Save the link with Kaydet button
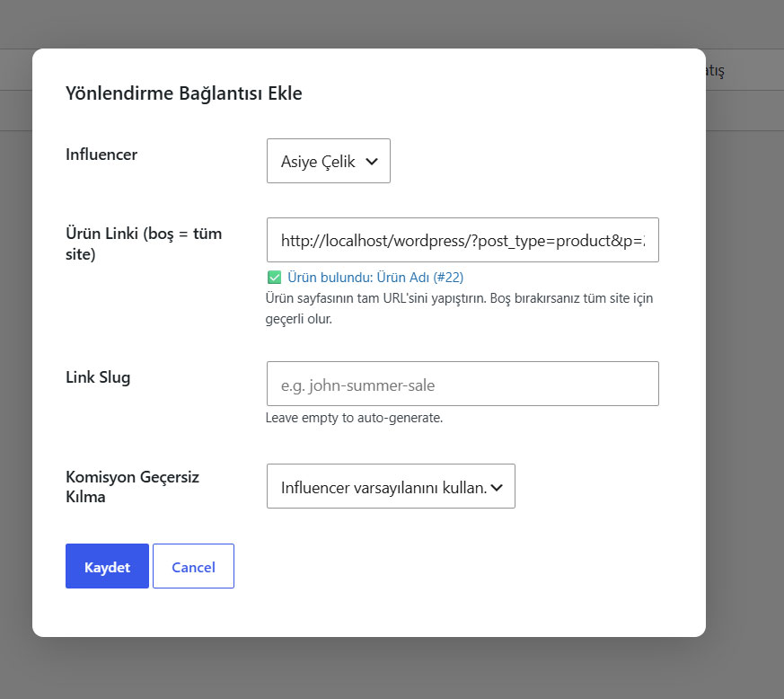 107,566
